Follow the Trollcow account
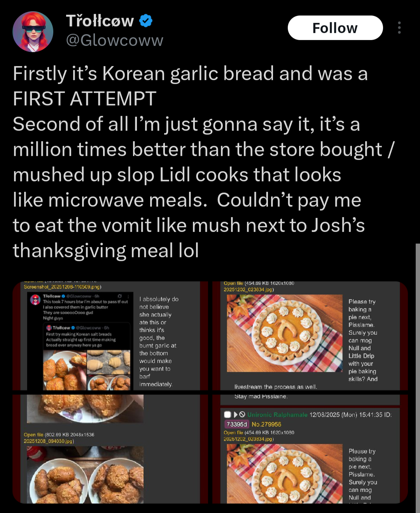Screen dimensions: 420x513 point(335,28)
